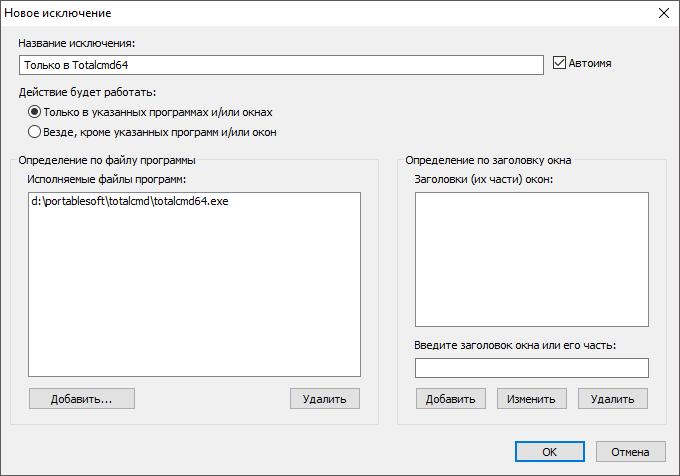Click the 'Заголовки (их части) окон:' label
Screen dimensions: 680x476
(484, 179)
